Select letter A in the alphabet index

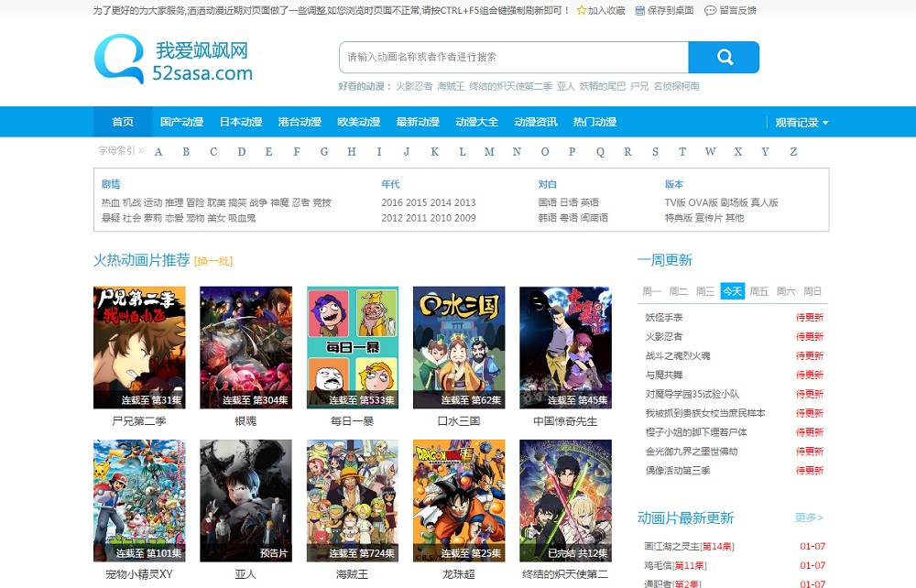pos(158,152)
